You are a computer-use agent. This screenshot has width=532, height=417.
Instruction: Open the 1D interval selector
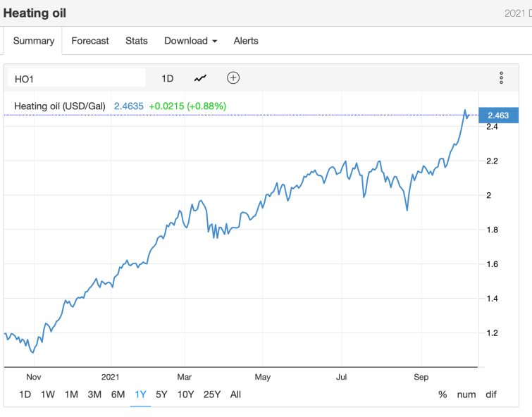click(167, 78)
